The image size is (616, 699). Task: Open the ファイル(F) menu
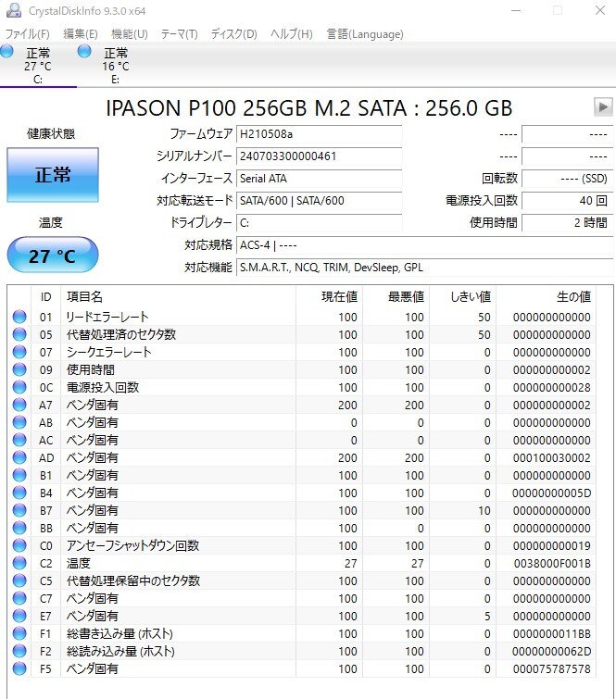[27, 34]
